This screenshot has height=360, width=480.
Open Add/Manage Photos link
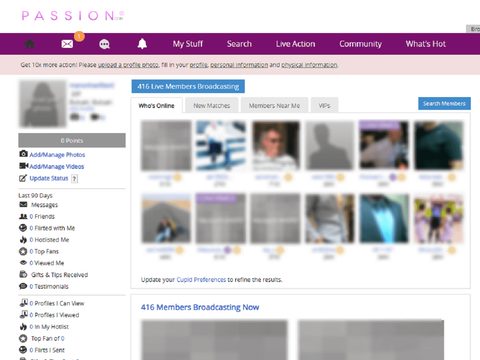tap(57, 155)
